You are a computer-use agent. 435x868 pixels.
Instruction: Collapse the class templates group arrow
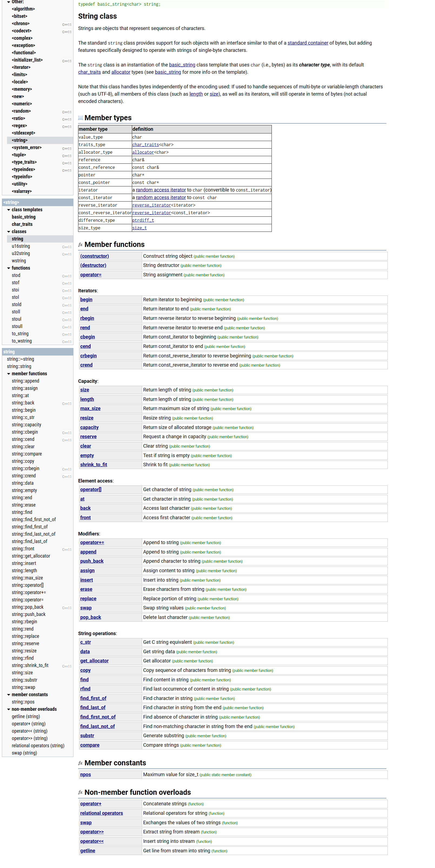click(x=8, y=210)
